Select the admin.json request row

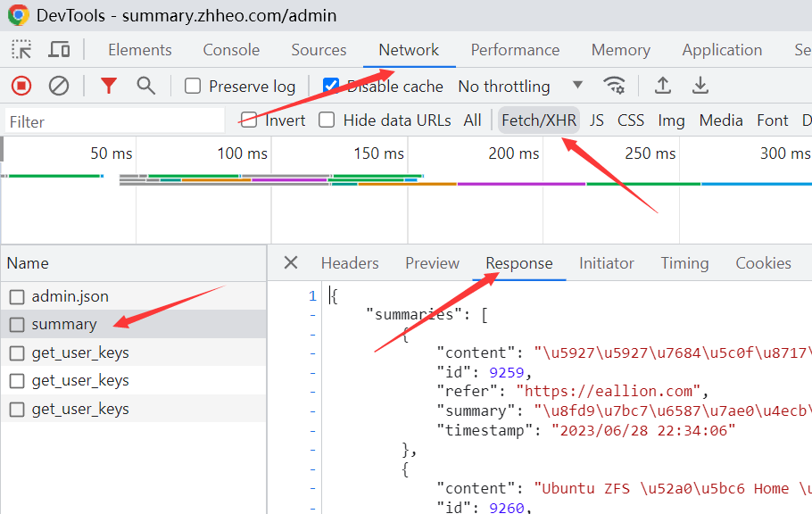[70, 296]
